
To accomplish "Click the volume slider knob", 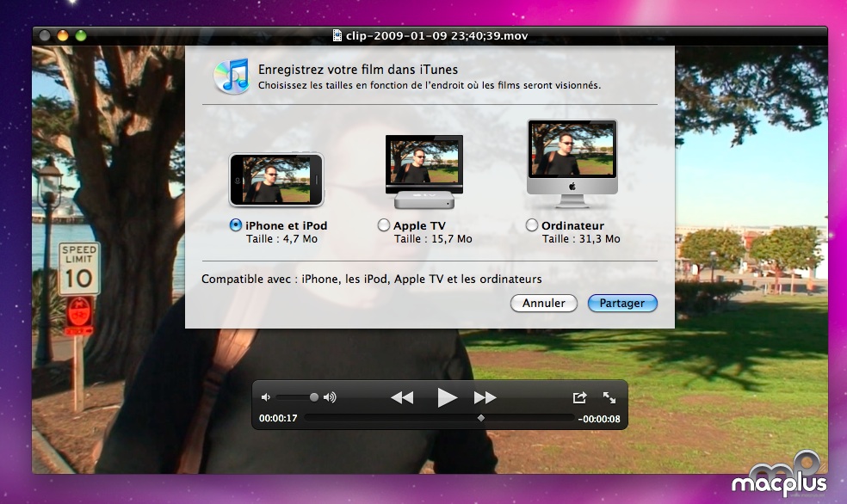I will 314,397.
